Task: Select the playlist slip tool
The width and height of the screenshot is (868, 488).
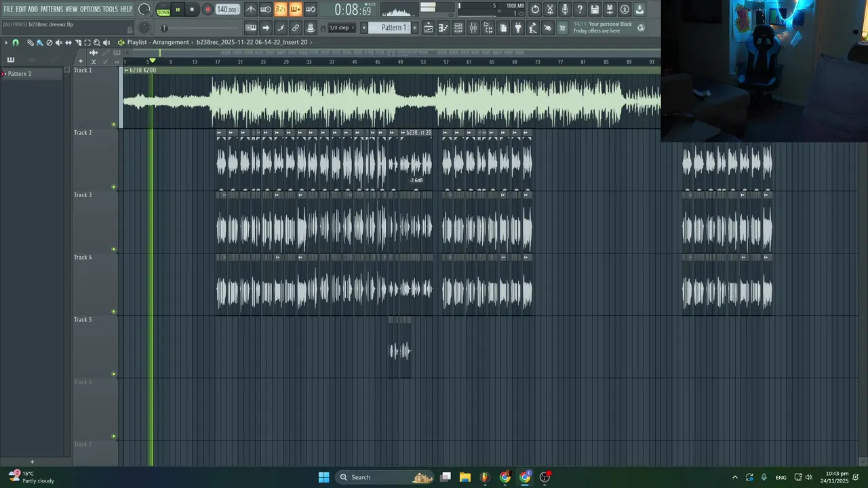Action: [x=68, y=43]
